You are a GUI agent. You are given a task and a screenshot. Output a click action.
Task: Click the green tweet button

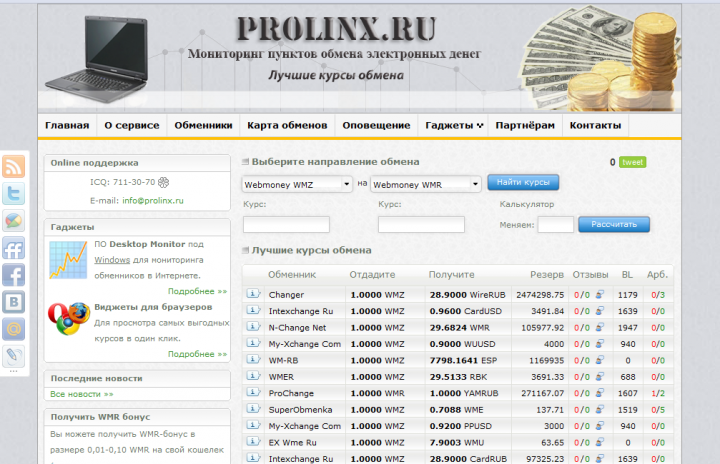pyautogui.click(x=633, y=162)
